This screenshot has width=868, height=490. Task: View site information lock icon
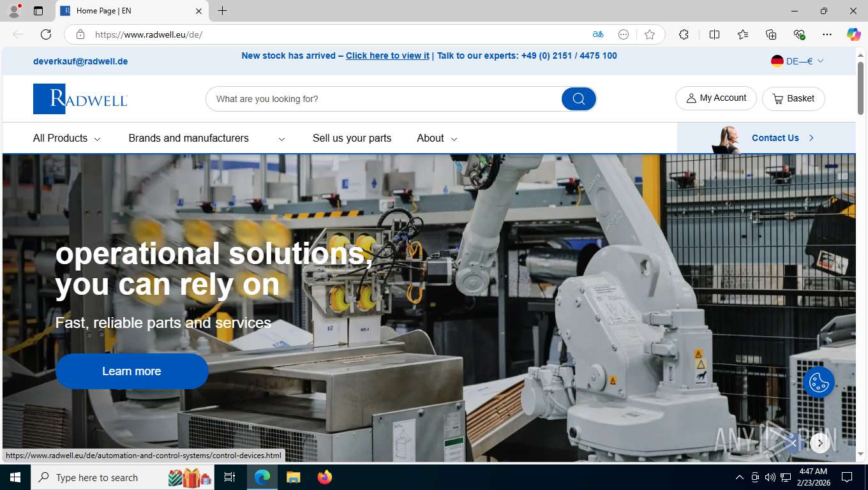click(80, 34)
